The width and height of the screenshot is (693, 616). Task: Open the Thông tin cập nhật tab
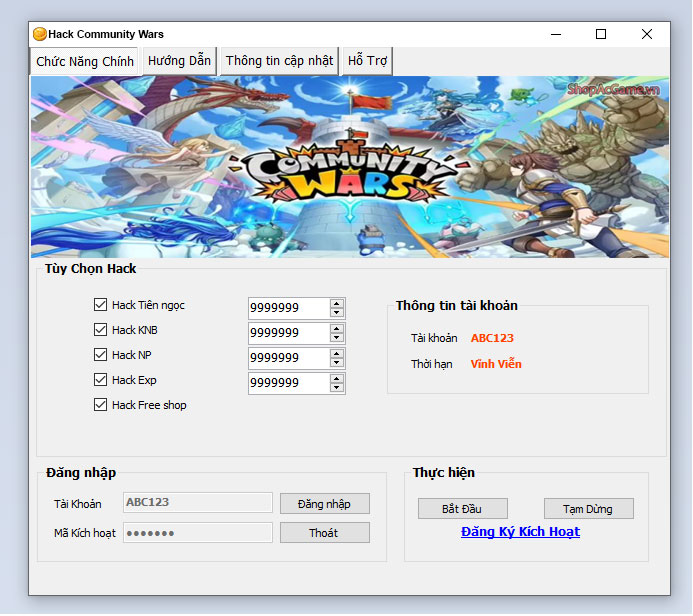pyautogui.click(x=279, y=61)
